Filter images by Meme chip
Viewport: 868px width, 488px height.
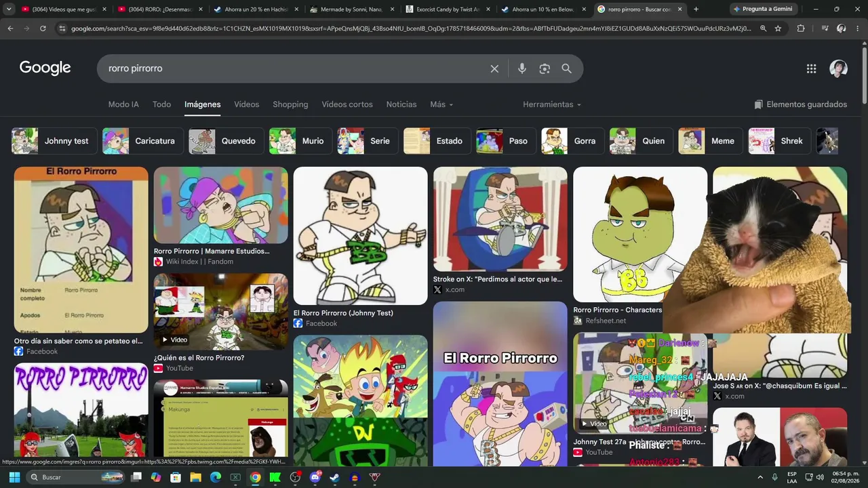[709, 141]
